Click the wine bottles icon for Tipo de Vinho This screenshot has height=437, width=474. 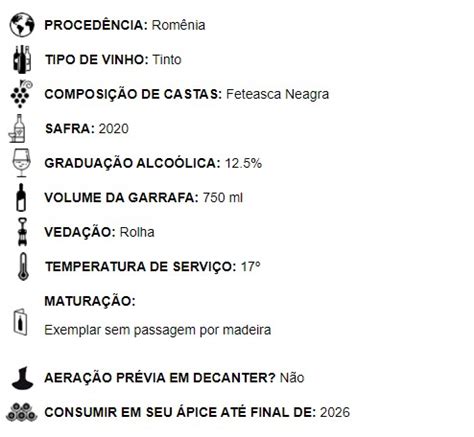click(x=22, y=59)
